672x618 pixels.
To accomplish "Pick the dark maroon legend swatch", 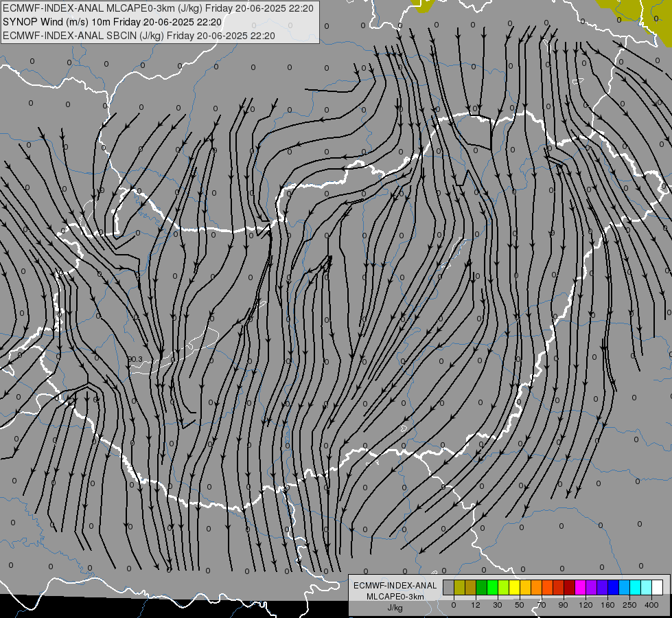I will point(569,587).
